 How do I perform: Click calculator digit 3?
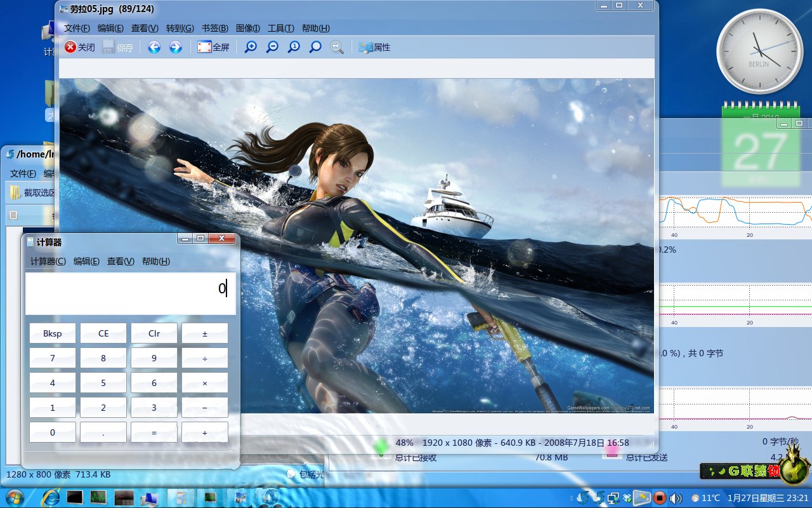pos(154,408)
